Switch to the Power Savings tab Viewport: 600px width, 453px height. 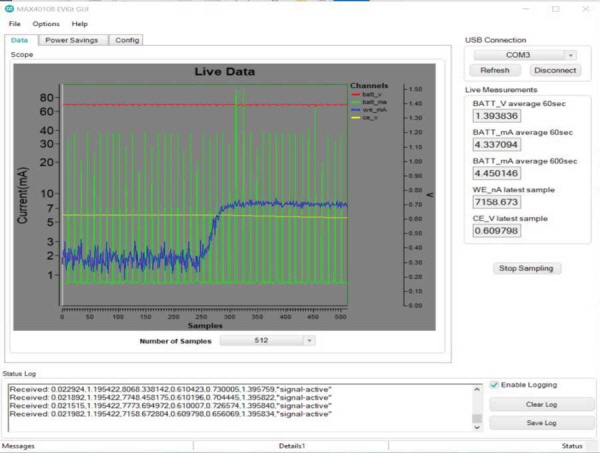(x=73, y=40)
